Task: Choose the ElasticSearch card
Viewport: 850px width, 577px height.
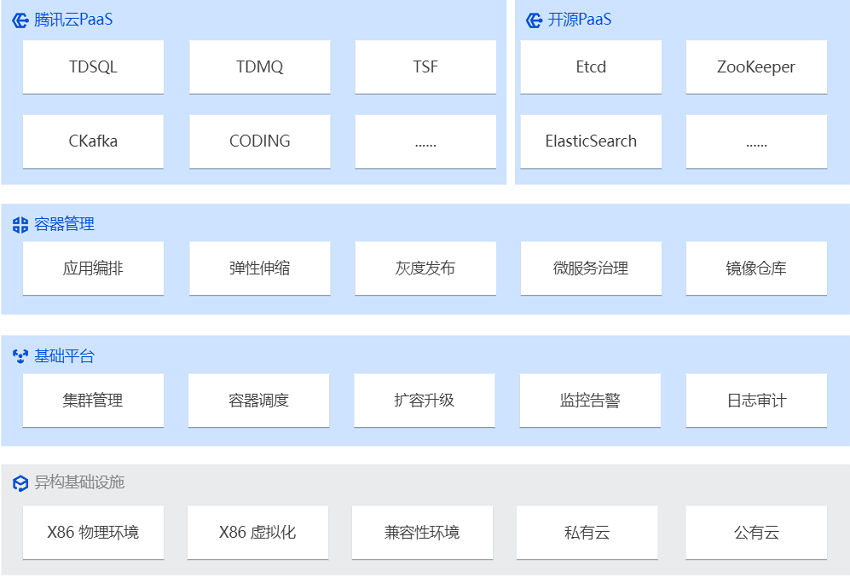Action: 591,141
